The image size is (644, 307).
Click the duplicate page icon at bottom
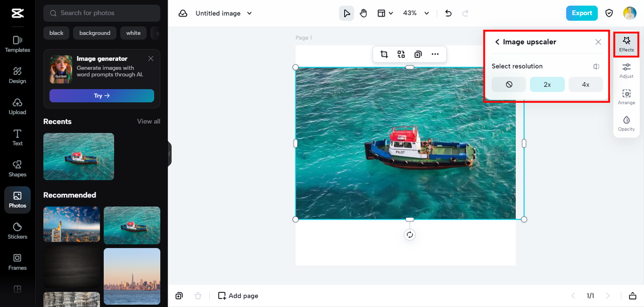[179, 296]
